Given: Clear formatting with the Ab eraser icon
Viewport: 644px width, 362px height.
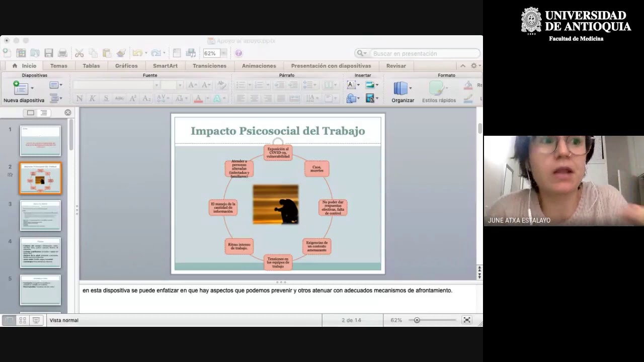Looking at the screenshot, I should (221, 85).
